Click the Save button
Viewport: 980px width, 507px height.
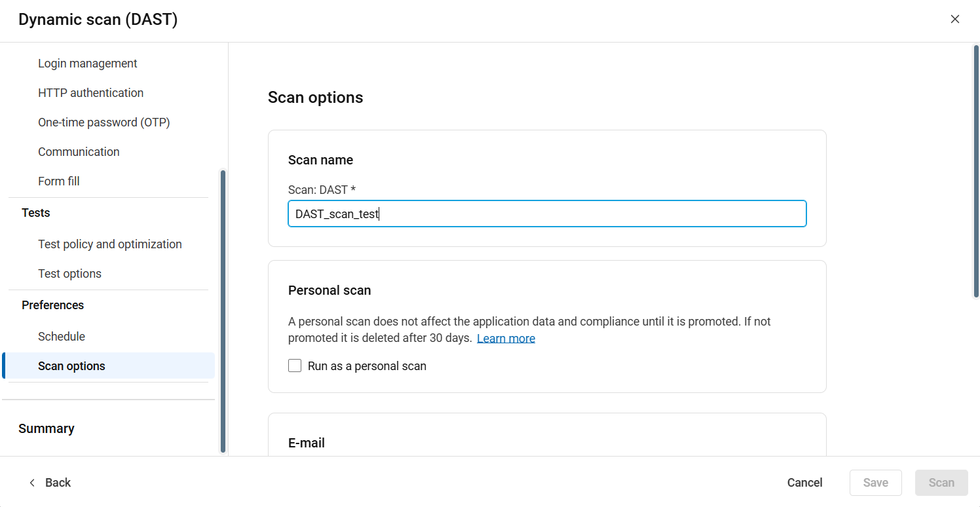875,483
